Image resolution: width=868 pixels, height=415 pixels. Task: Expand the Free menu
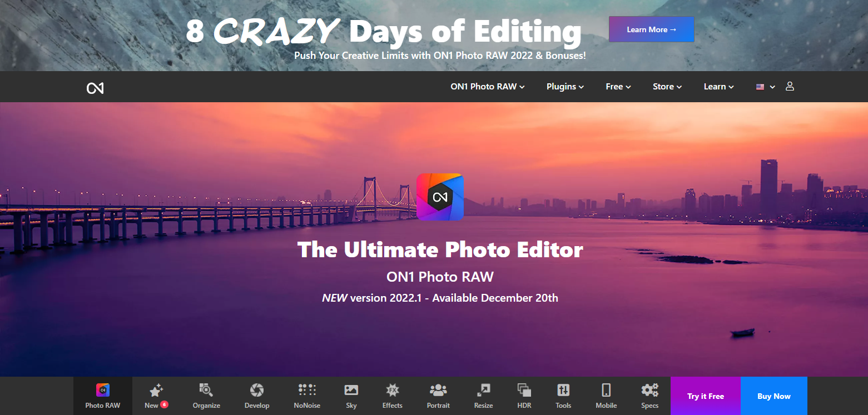coord(618,87)
